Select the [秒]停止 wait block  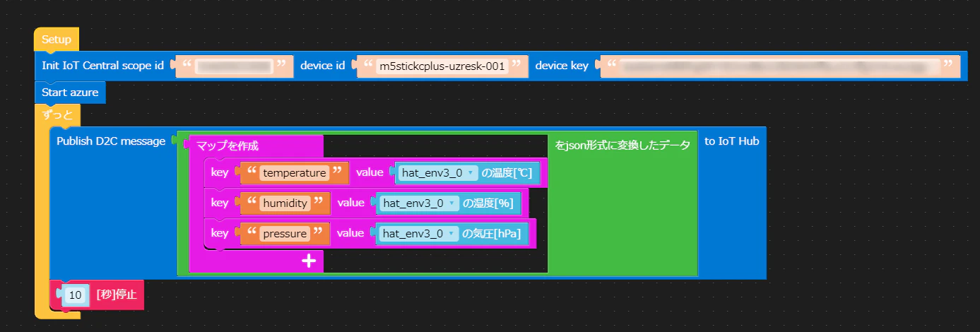(117, 295)
